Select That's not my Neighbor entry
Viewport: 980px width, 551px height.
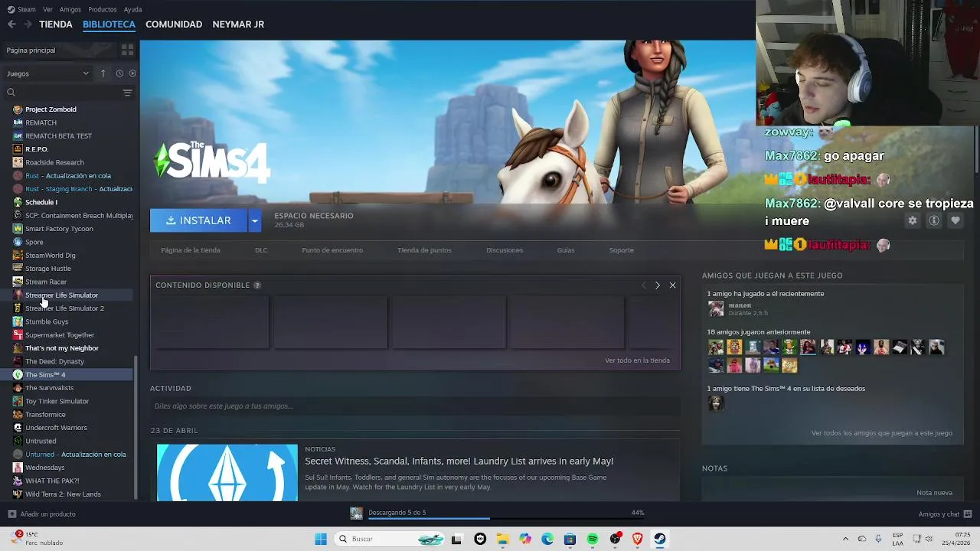62,348
